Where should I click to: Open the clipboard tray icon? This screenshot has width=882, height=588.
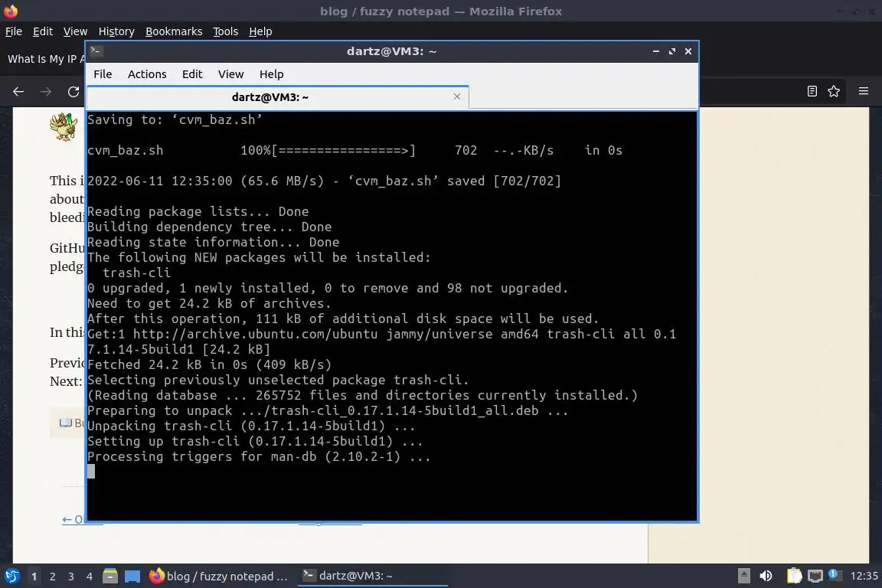coord(794,576)
